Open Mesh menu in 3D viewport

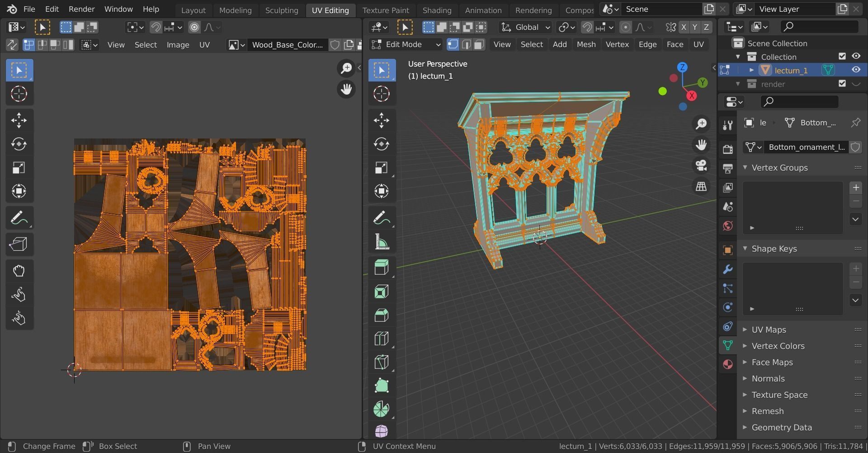(x=586, y=44)
